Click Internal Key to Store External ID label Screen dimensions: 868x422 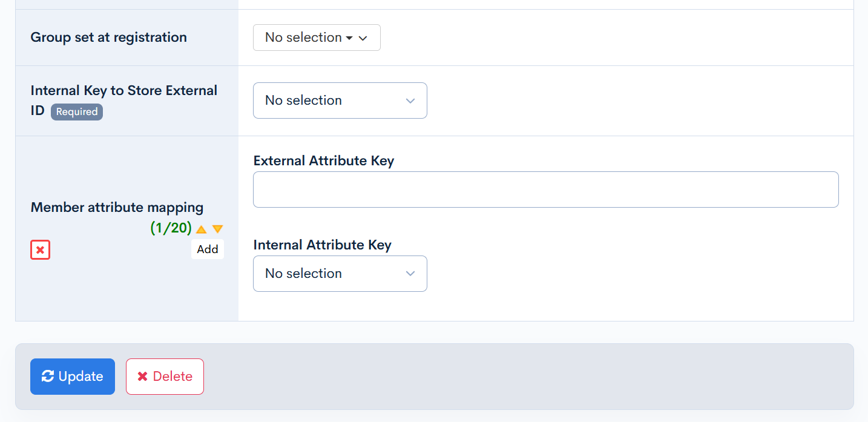click(123, 91)
